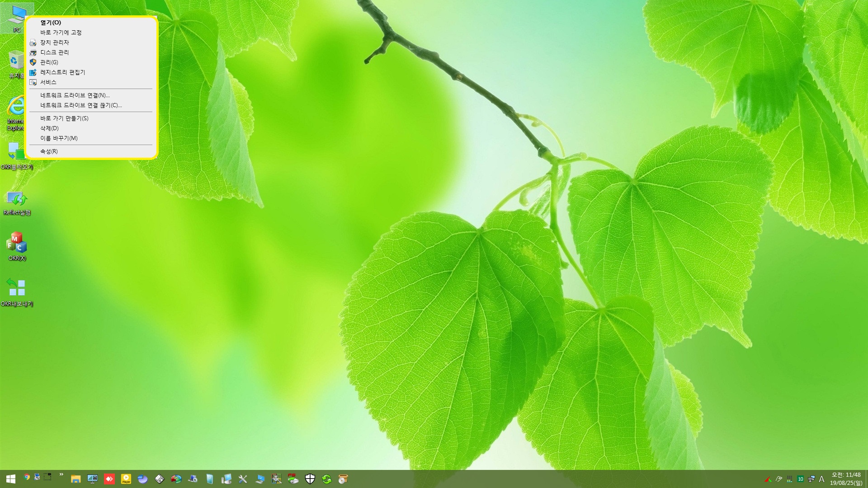
Task: Open the wrench and screwdriver tools icon
Action: (x=243, y=479)
